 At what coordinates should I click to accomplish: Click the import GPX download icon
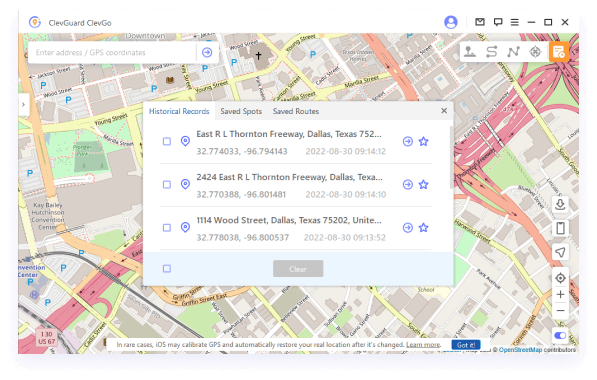[560, 205]
